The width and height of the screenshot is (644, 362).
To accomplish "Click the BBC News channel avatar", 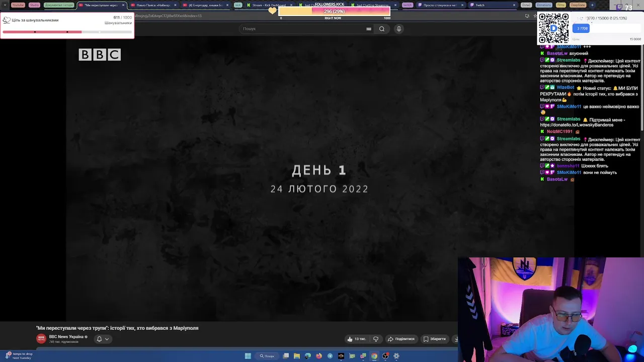I will [41, 339].
